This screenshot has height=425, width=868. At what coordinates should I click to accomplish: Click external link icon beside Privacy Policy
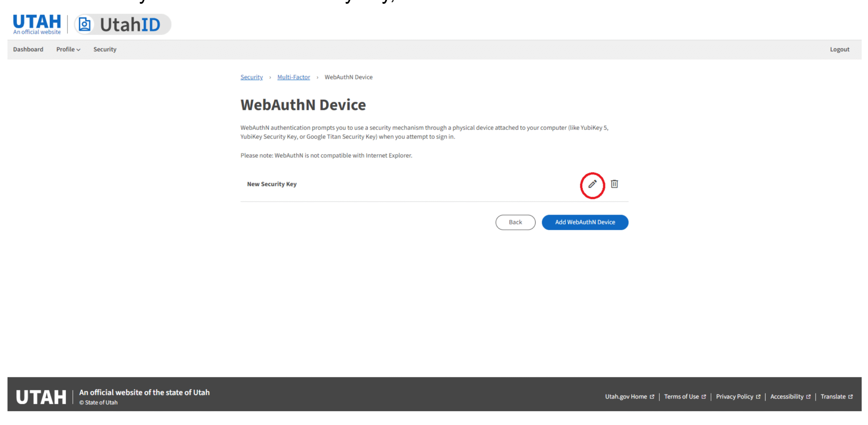pyautogui.click(x=758, y=397)
